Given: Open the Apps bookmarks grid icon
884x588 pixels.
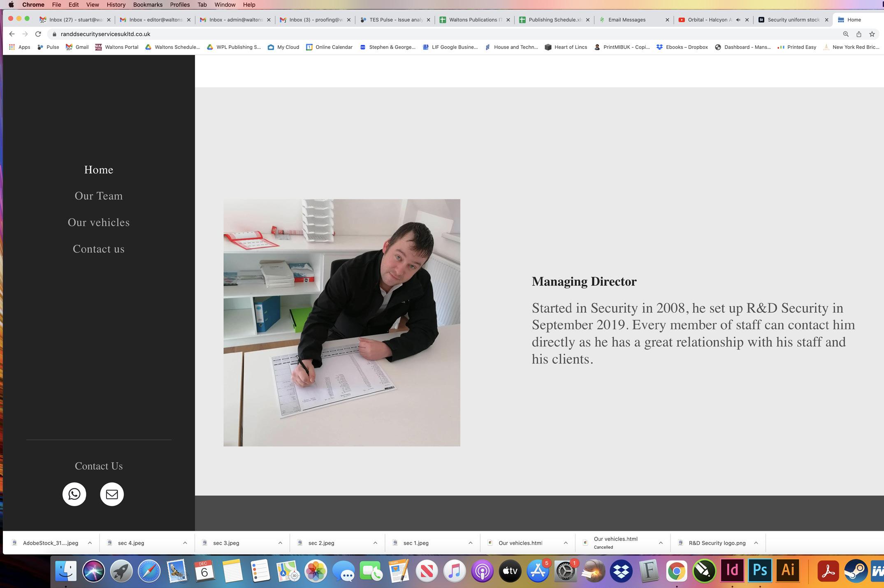Looking at the screenshot, I should pos(12,47).
